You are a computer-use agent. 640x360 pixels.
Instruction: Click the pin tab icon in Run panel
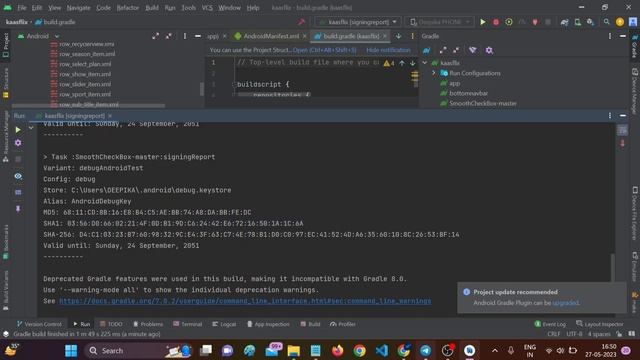point(18,209)
